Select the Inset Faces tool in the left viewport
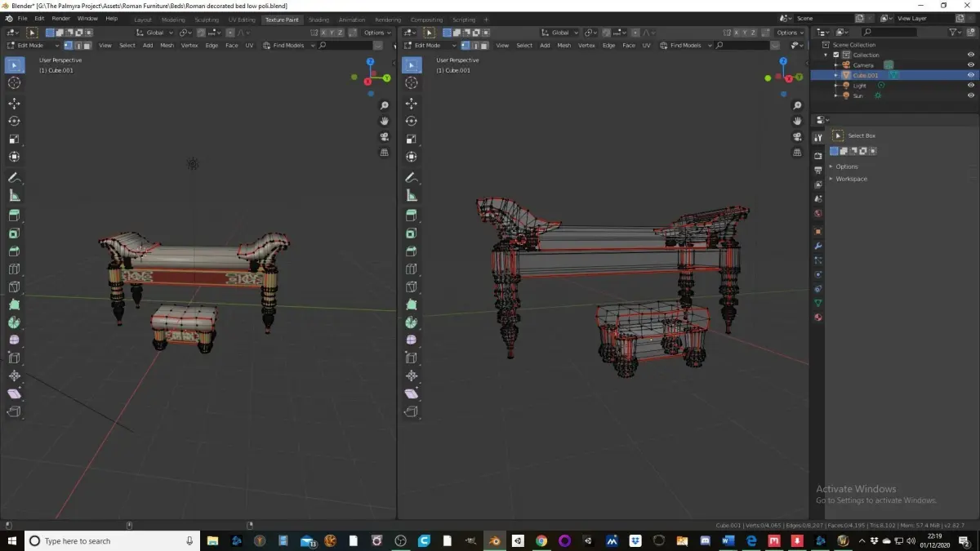The height and width of the screenshot is (551, 980). (x=14, y=233)
